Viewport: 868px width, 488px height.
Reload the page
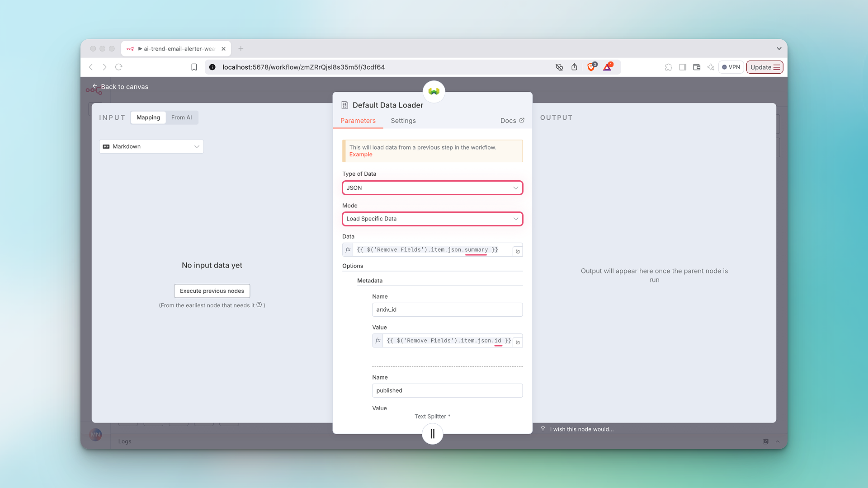pyautogui.click(x=119, y=67)
